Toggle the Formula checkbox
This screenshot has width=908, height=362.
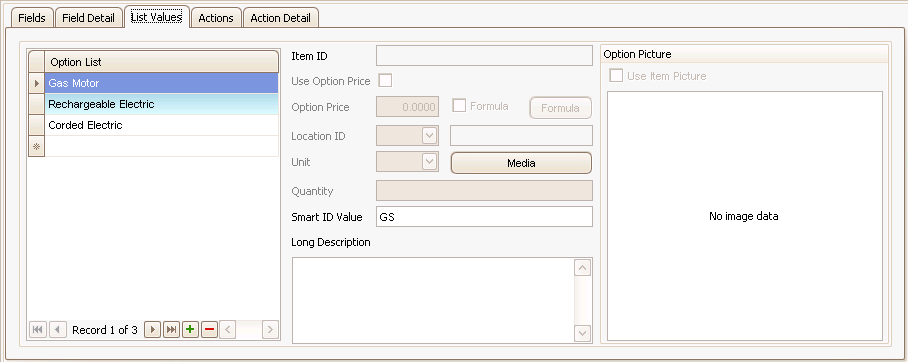tap(459, 105)
